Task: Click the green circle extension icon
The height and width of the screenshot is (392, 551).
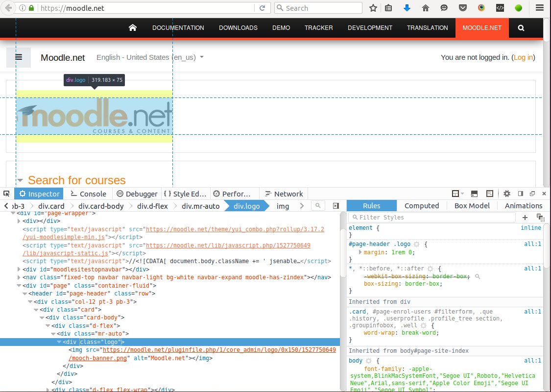Action: [518, 8]
